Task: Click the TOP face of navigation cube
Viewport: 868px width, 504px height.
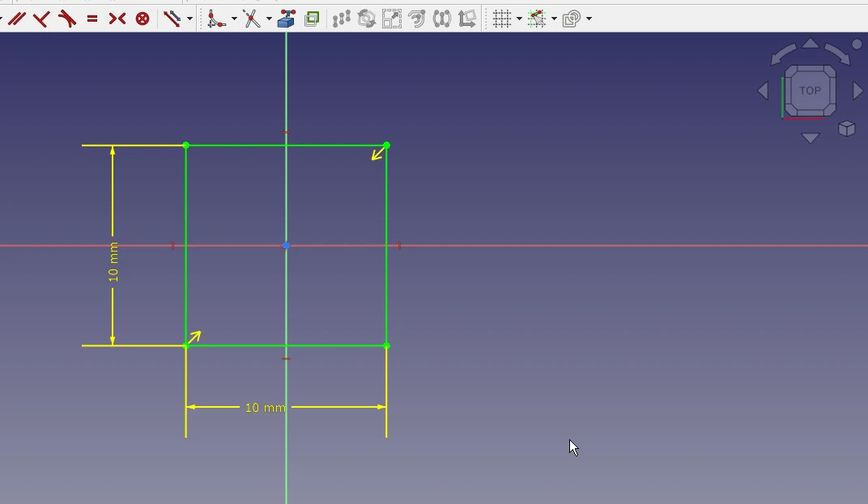Action: pos(810,91)
